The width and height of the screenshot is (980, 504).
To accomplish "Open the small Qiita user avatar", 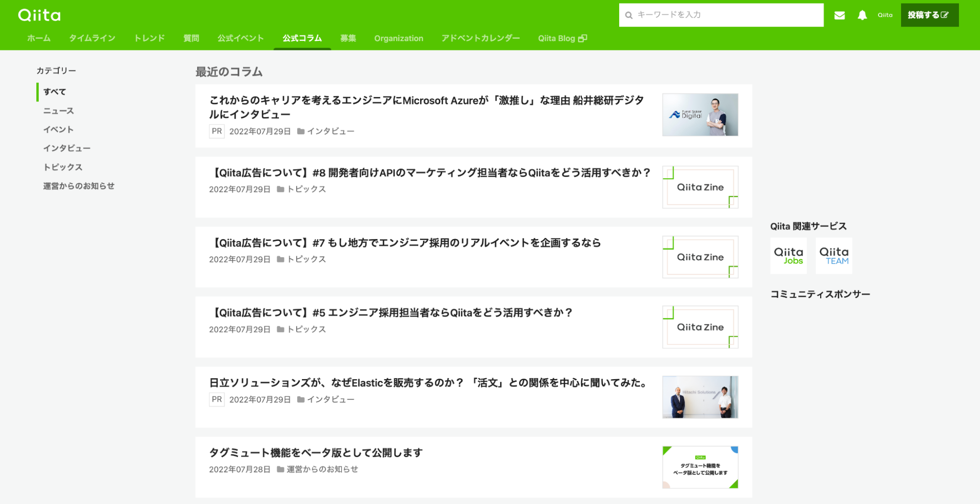I will point(885,15).
